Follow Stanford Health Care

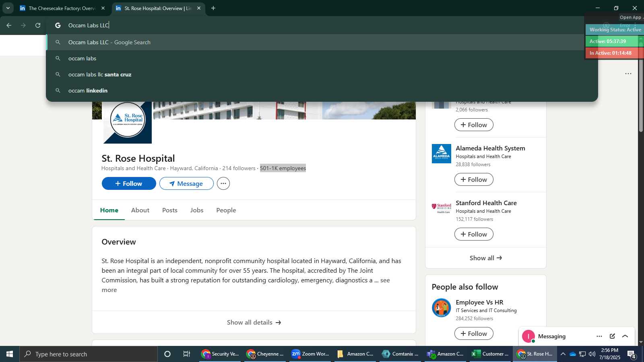point(474,234)
